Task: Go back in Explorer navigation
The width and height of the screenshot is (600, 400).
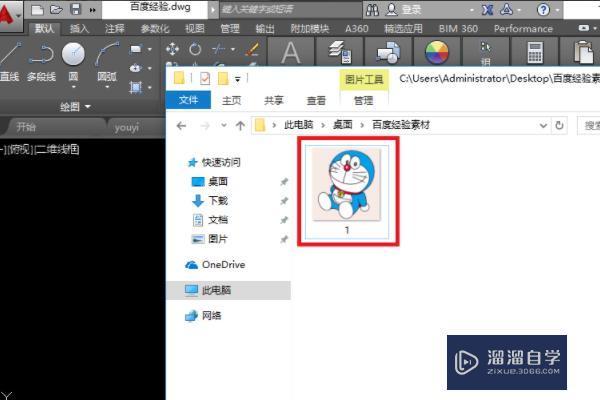Action: (181, 126)
